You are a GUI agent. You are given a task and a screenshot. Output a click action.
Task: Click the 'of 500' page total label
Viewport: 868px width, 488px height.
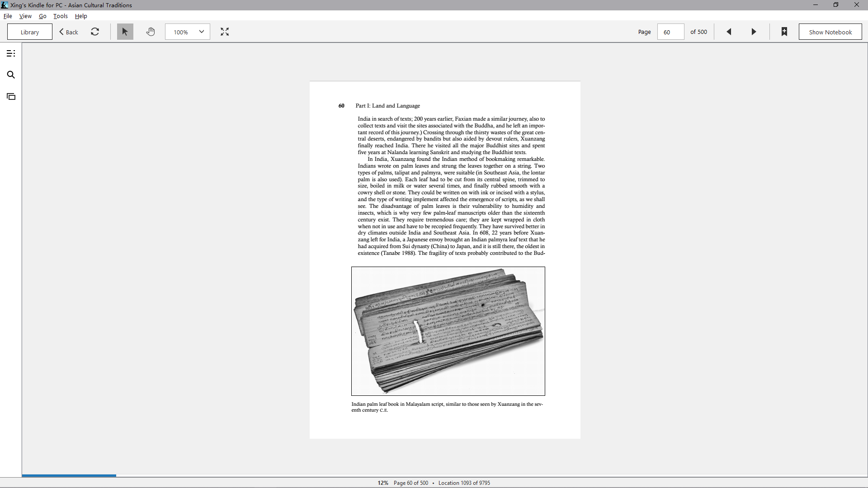tap(698, 32)
